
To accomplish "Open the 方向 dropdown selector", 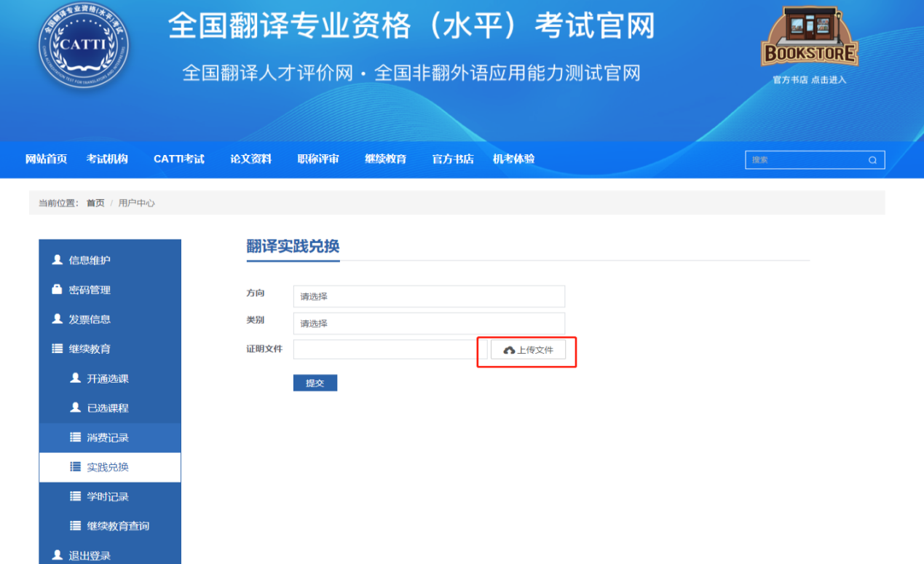I will [x=429, y=296].
